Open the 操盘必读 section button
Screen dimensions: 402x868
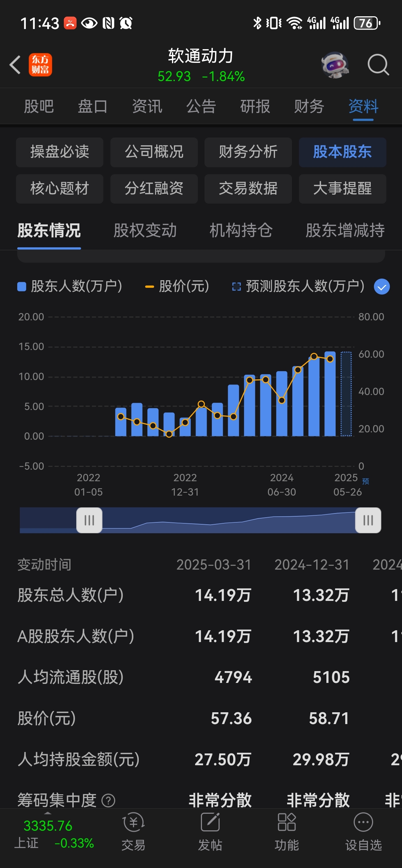click(60, 152)
